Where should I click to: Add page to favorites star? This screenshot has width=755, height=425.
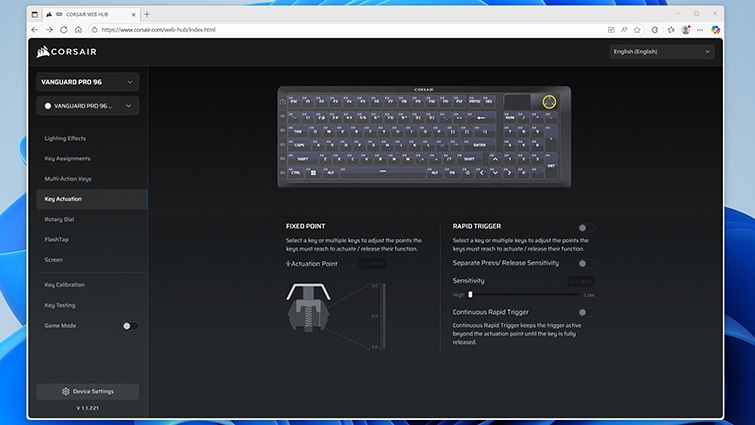point(637,30)
